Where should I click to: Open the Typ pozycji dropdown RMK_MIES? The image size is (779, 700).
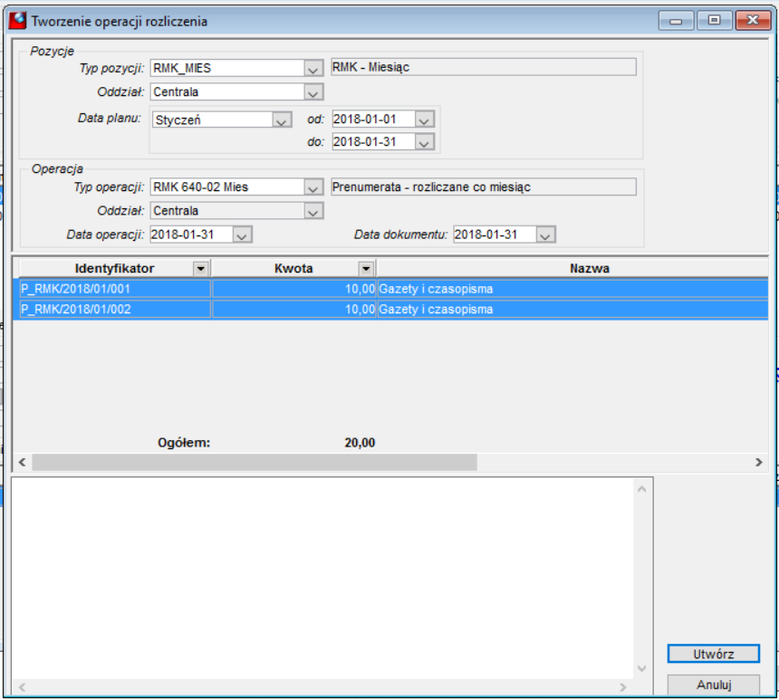[x=313, y=68]
